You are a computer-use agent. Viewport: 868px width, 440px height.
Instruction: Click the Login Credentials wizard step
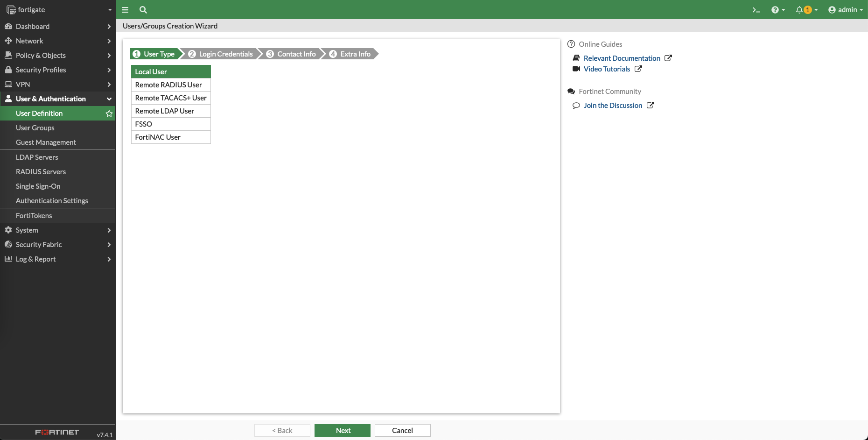point(221,54)
